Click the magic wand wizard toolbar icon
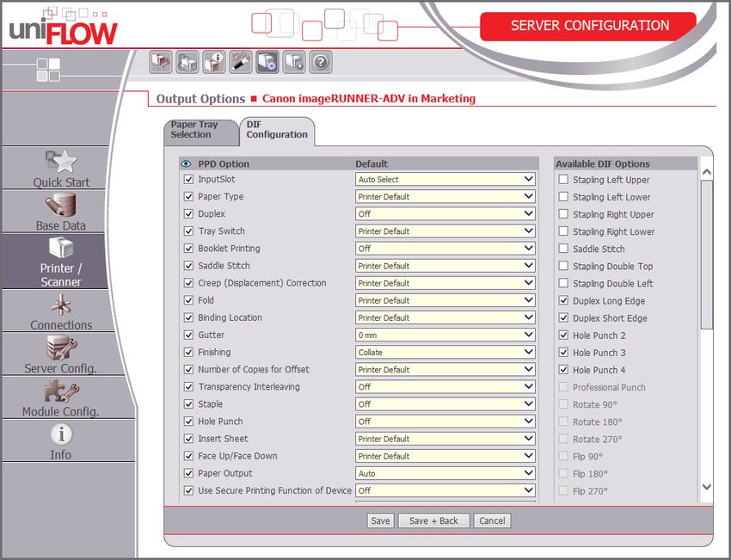 241,62
